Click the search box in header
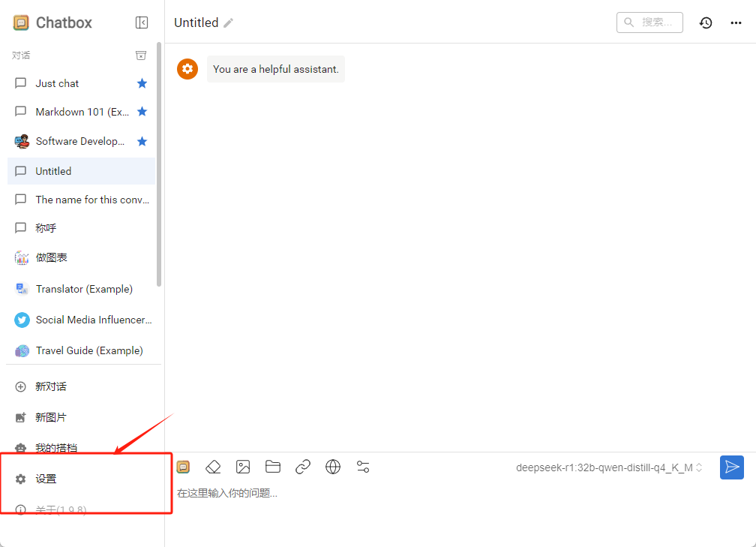756x547 pixels. click(649, 23)
